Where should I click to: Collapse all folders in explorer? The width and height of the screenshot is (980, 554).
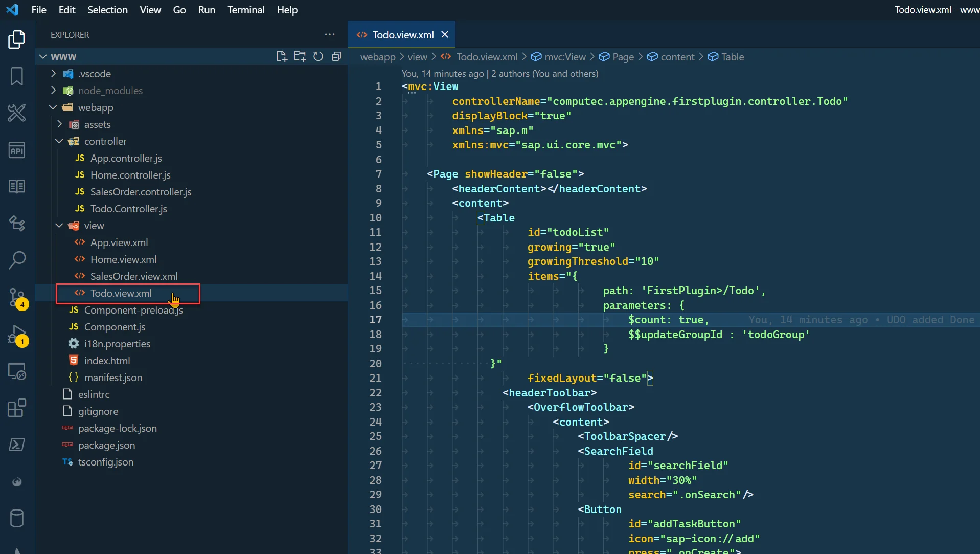(x=336, y=56)
